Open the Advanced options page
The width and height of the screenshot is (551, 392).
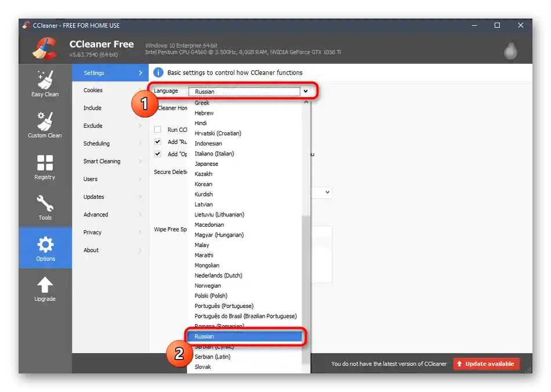(x=110, y=215)
